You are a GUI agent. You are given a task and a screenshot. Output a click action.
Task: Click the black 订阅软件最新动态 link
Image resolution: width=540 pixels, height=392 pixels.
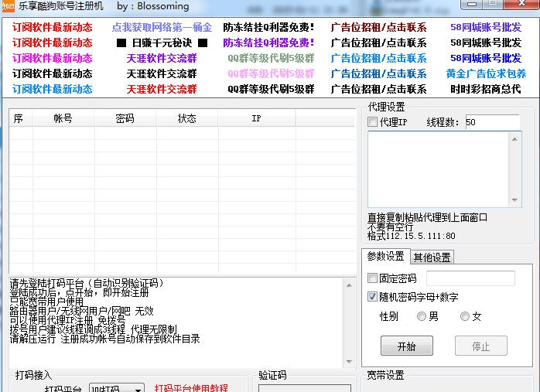pyautogui.click(x=53, y=73)
